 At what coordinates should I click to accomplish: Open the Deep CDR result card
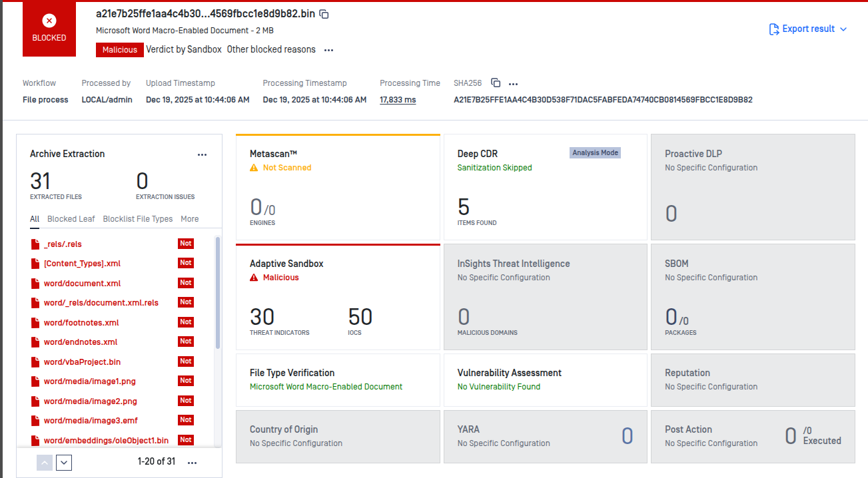pyautogui.click(x=545, y=187)
